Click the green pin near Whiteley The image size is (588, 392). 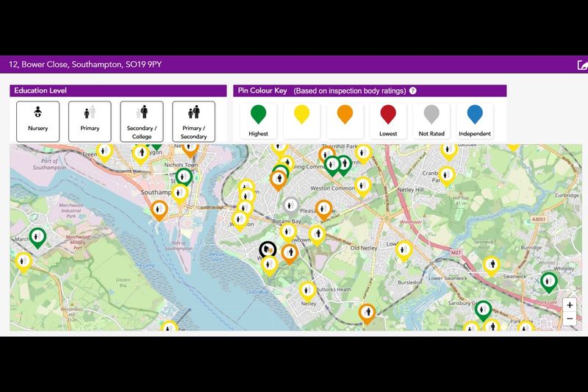tap(548, 280)
